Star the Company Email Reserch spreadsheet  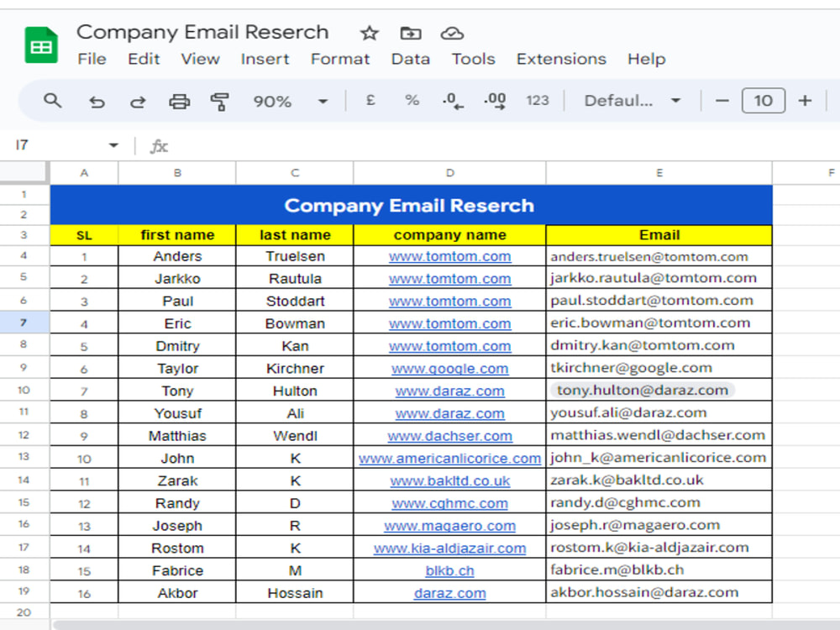point(369,33)
